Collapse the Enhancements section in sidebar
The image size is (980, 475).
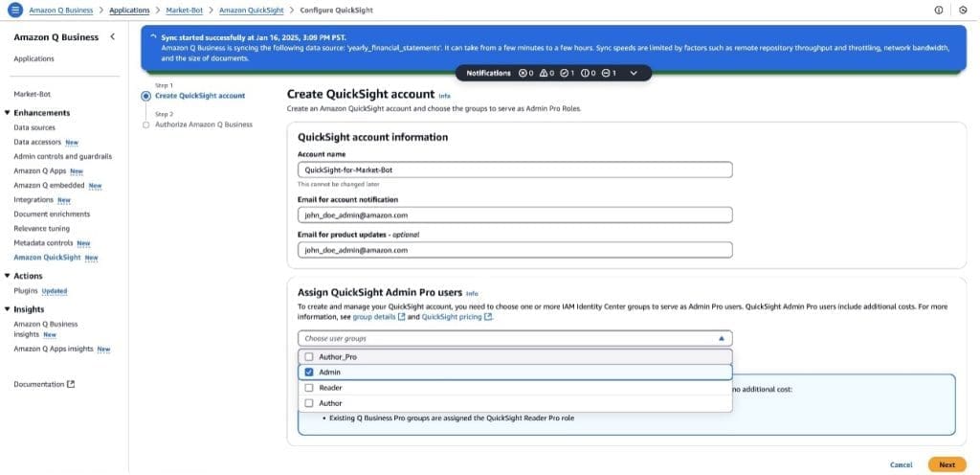[x=8, y=113]
